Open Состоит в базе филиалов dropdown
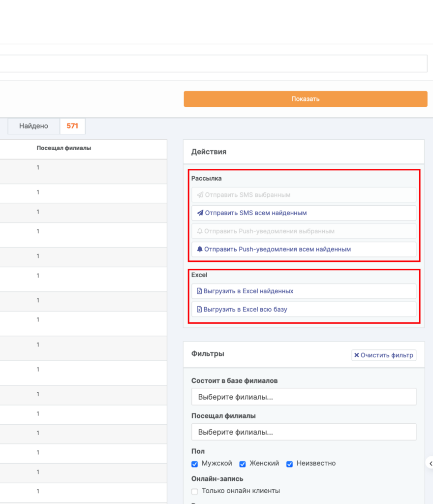This screenshot has width=433, height=504. [x=304, y=397]
